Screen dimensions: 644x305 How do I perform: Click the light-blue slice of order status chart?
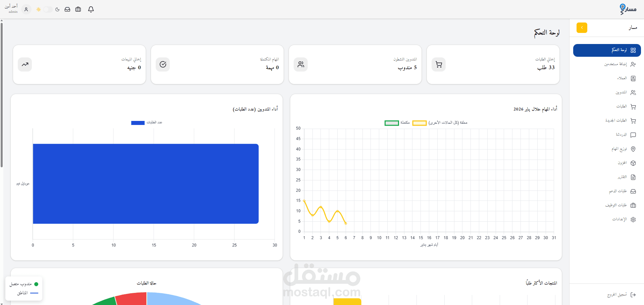coord(171,300)
